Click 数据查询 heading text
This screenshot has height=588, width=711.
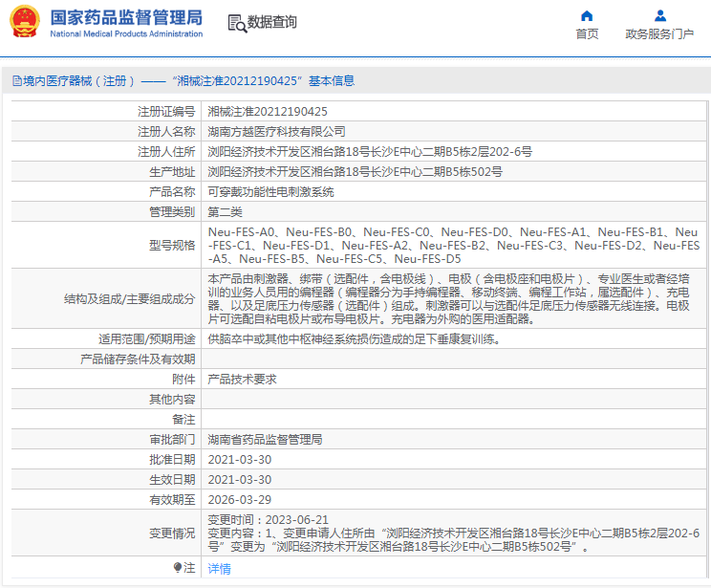(272, 22)
